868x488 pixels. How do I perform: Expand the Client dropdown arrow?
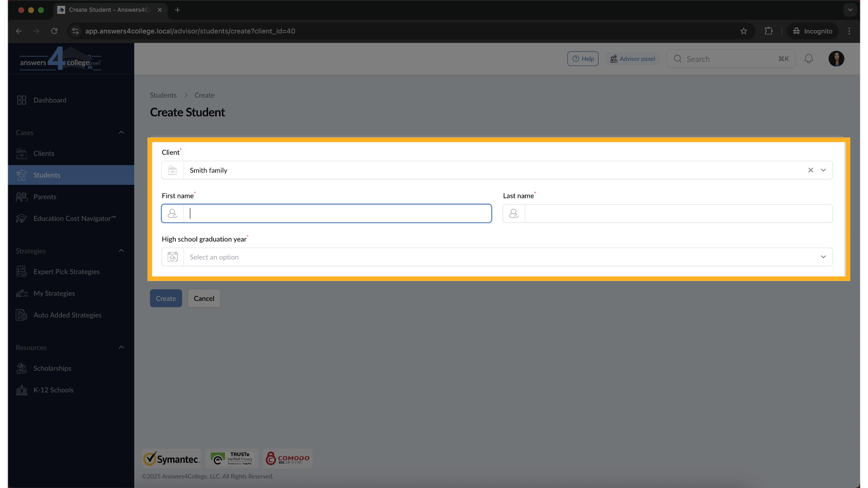[x=823, y=170]
